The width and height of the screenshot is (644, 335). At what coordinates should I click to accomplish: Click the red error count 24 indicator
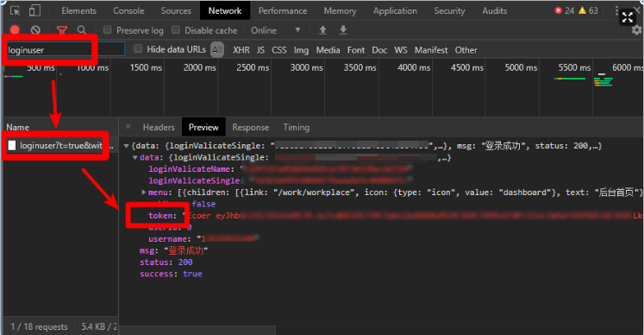[x=565, y=10]
